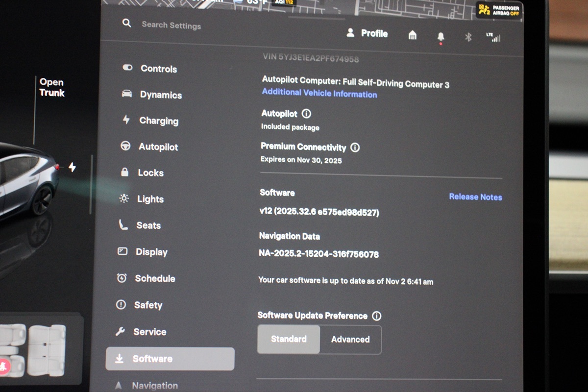Tap Open Trunk on the car view
This screenshot has height=392, width=588.
[52, 88]
